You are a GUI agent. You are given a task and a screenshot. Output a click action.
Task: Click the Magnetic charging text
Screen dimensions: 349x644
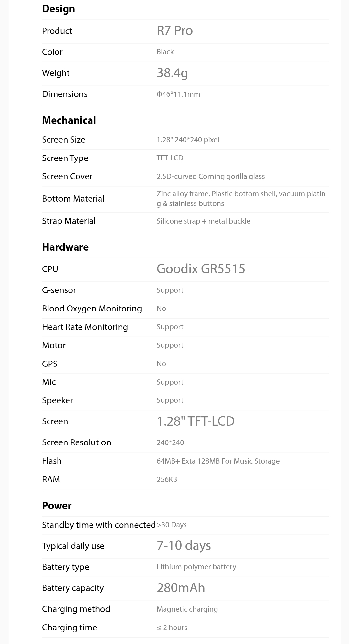pos(187,609)
